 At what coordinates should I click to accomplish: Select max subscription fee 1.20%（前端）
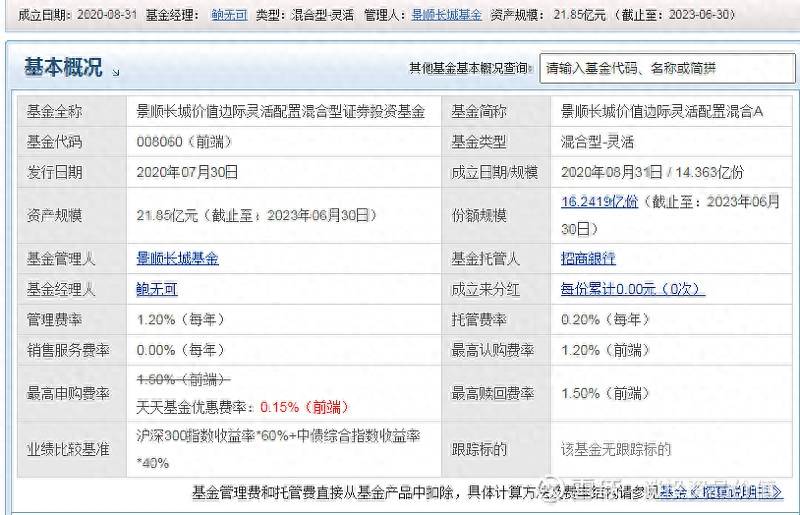tap(605, 350)
